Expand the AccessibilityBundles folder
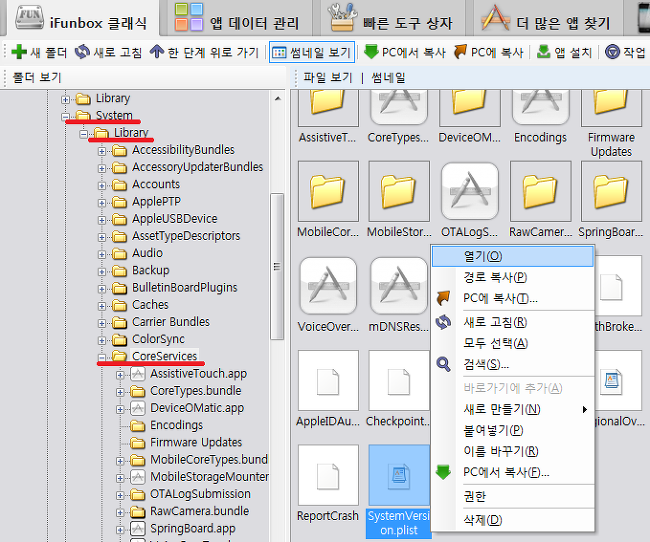Image resolution: width=650 pixels, height=542 pixels. pyautogui.click(x=102, y=151)
